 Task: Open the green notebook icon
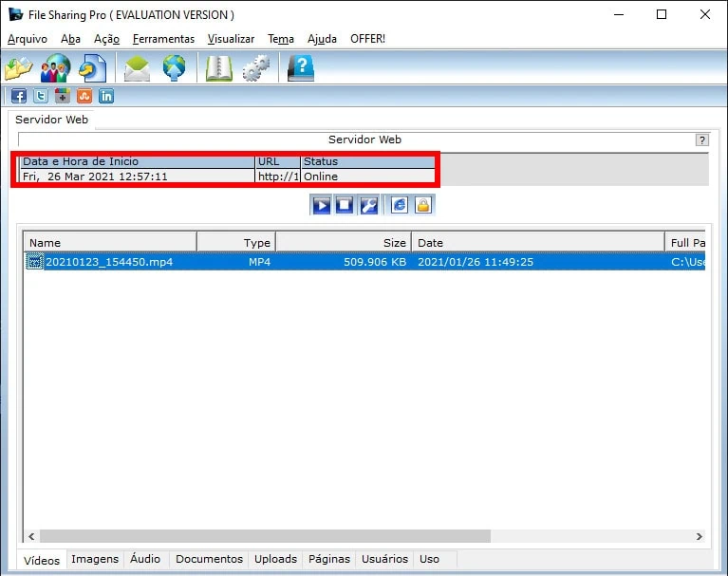click(219, 68)
